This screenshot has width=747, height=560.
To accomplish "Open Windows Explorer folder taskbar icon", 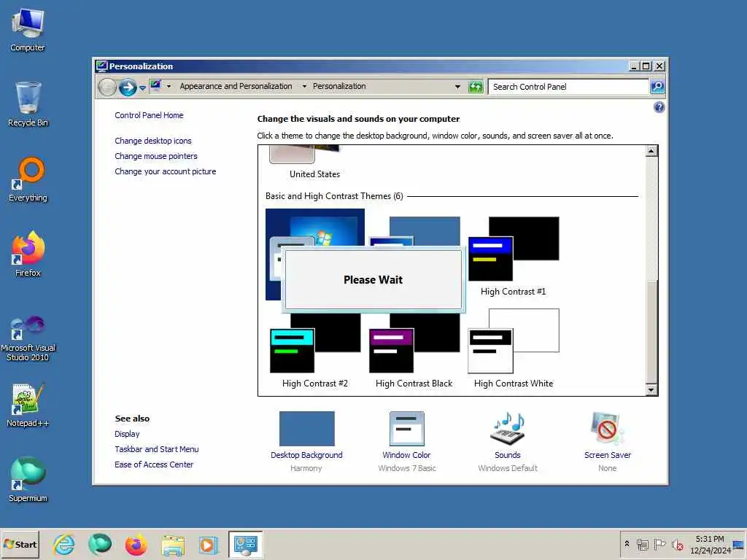I will click(172, 545).
